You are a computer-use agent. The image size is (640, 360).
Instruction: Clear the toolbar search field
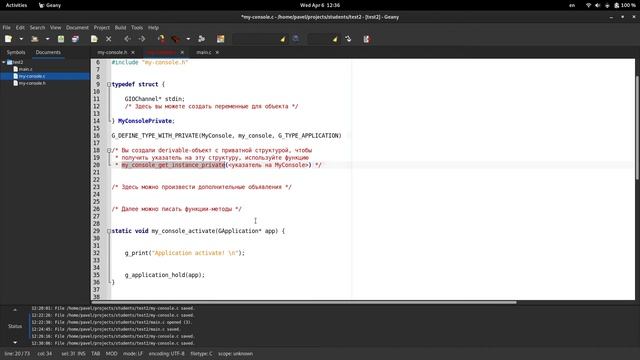coord(282,39)
